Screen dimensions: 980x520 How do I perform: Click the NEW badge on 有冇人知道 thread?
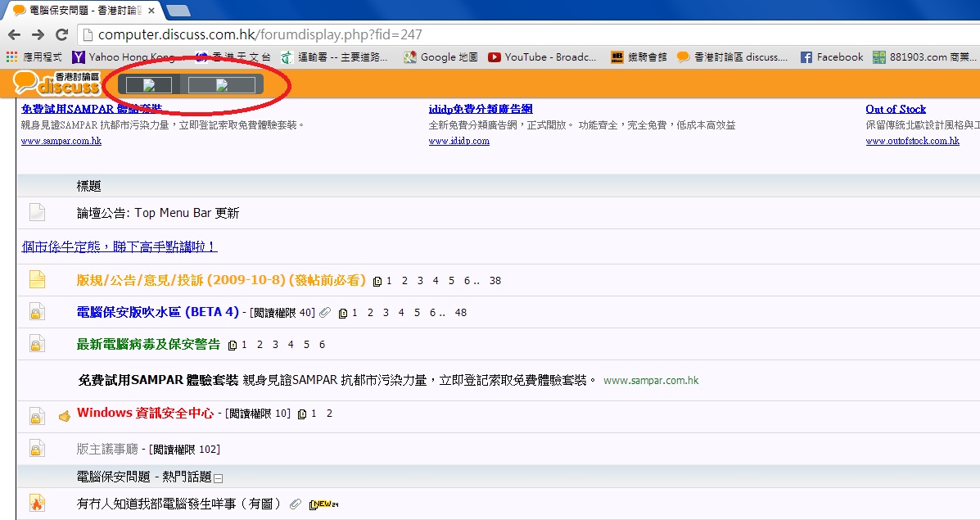(323, 504)
